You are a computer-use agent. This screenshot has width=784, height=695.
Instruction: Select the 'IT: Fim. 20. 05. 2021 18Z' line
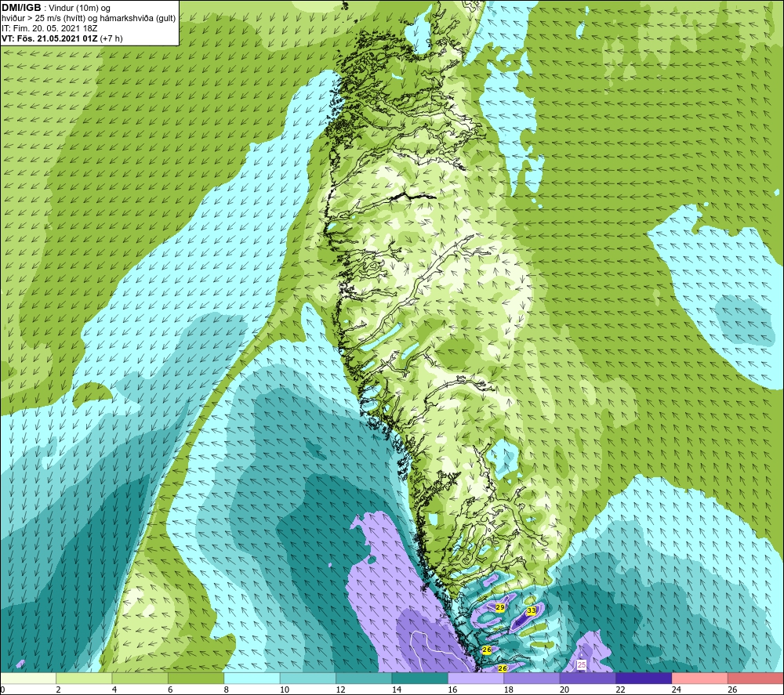point(49,28)
